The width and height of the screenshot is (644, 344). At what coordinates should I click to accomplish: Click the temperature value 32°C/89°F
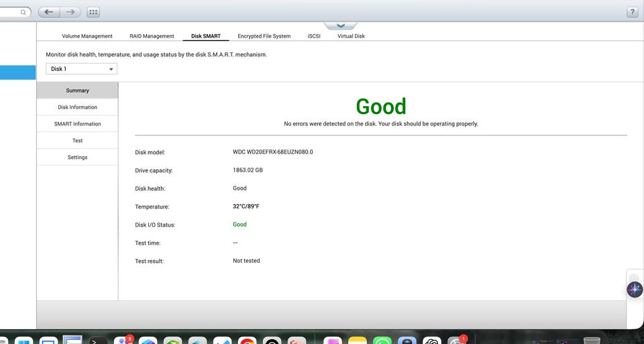point(246,206)
